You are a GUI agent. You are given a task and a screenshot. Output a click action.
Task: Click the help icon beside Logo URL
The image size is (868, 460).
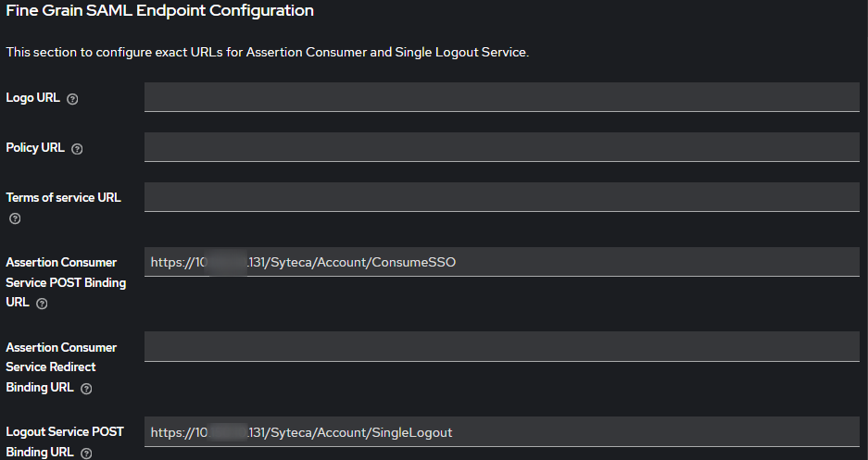(73, 99)
